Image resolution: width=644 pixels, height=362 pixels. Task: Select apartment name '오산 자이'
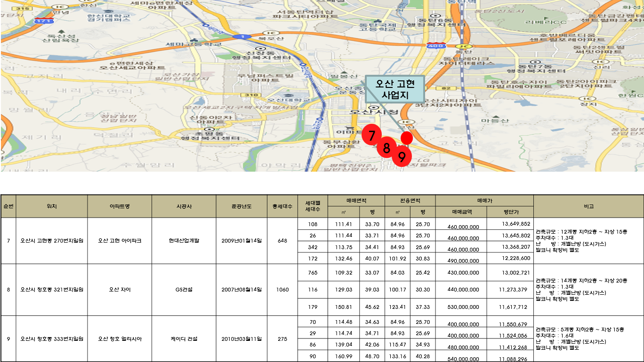120,290
